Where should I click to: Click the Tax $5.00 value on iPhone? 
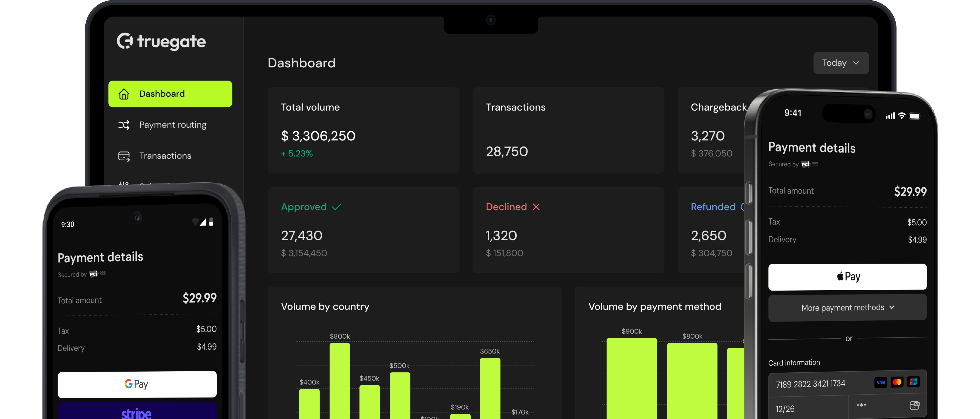coord(917,222)
